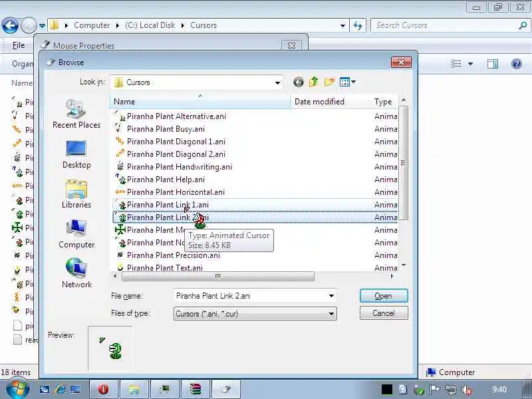Cancel the Browse dialog
The image size is (532, 399).
pos(384,313)
